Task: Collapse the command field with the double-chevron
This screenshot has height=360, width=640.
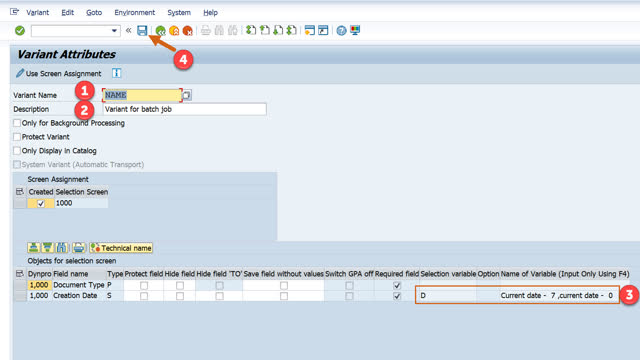Action: (129, 30)
